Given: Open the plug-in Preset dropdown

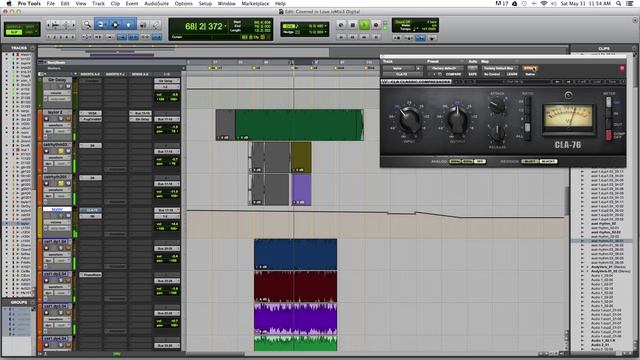Looking at the screenshot, I should [444, 68].
